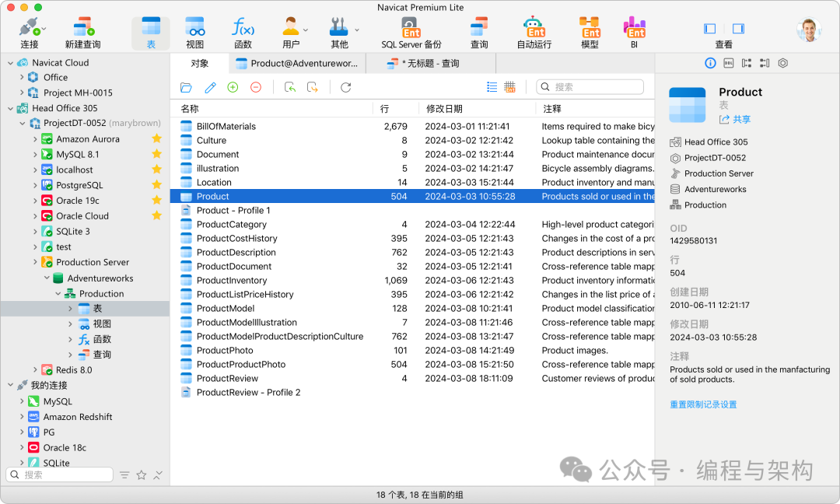Screen dimensions: 840x504
Task: Expand the Office project node
Action: [x=22, y=77]
